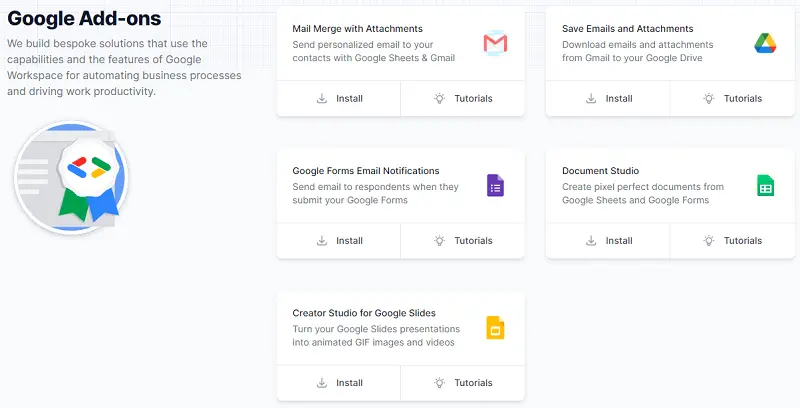Click the purple Google Forms icon

click(495, 185)
